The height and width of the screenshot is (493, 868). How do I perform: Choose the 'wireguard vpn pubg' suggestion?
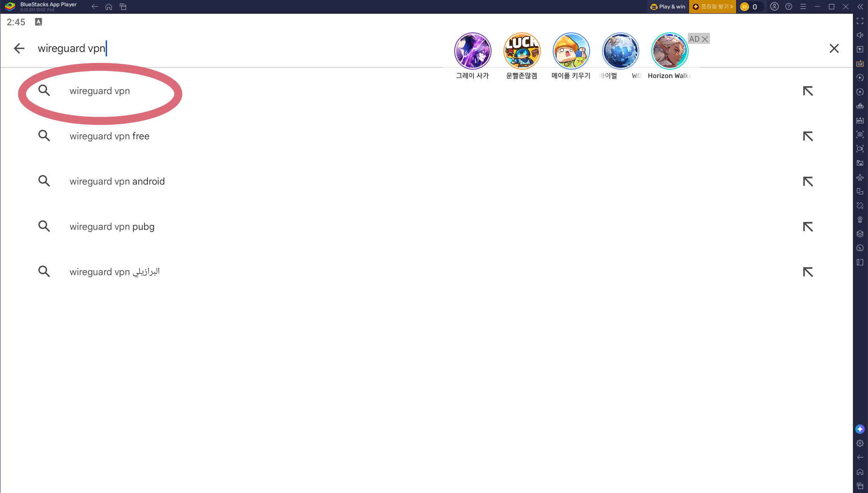[x=426, y=227]
